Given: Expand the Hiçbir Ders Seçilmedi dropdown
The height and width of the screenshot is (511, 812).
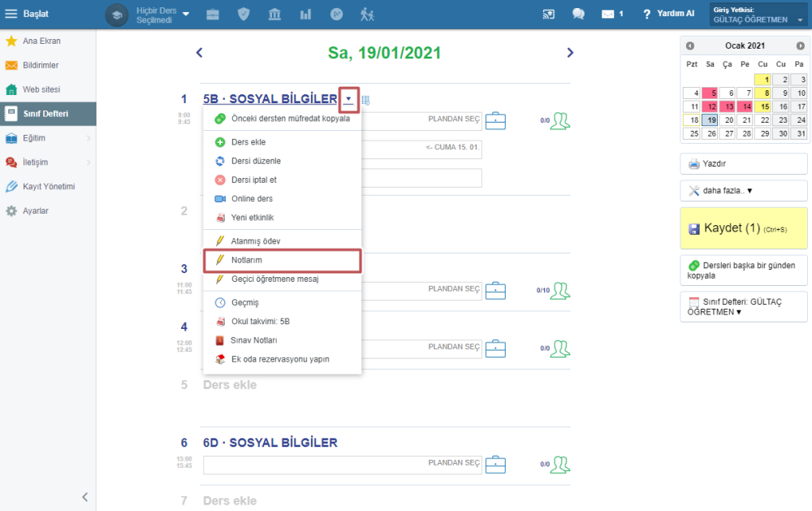Looking at the screenshot, I should click(162, 15).
